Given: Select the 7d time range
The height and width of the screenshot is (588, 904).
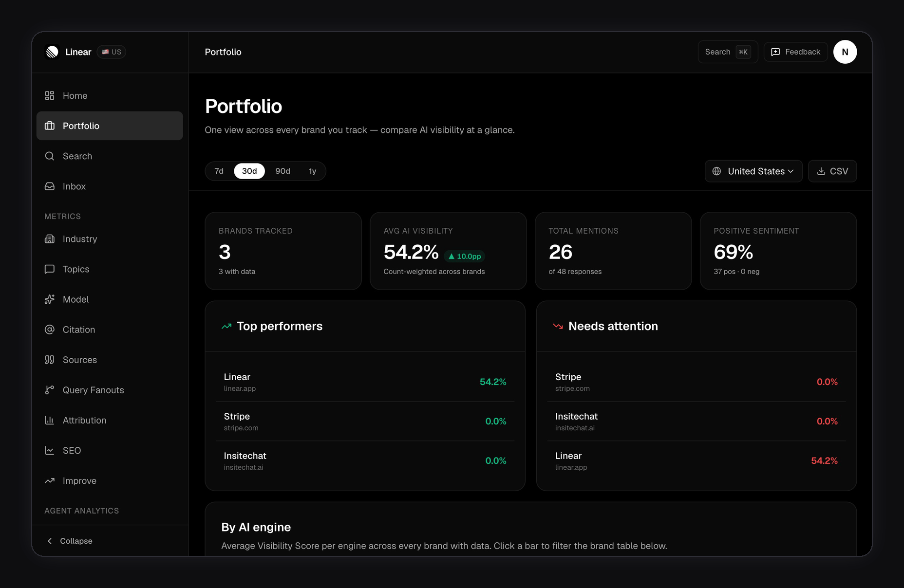Looking at the screenshot, I should [219, 171].
